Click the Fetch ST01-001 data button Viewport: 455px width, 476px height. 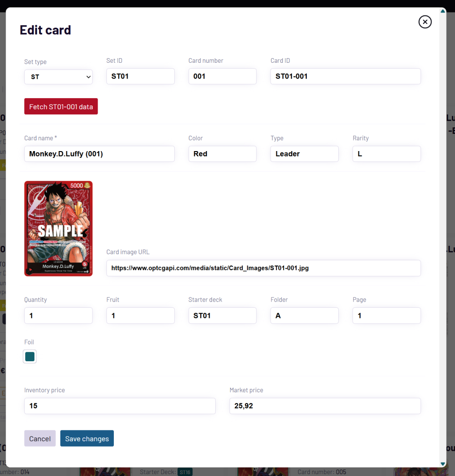coord(60,106)
